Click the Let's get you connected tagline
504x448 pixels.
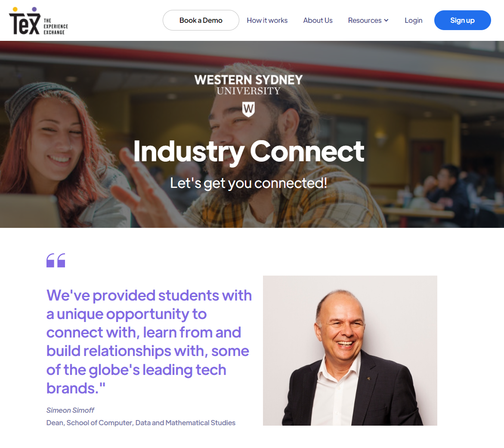(248, 184)
